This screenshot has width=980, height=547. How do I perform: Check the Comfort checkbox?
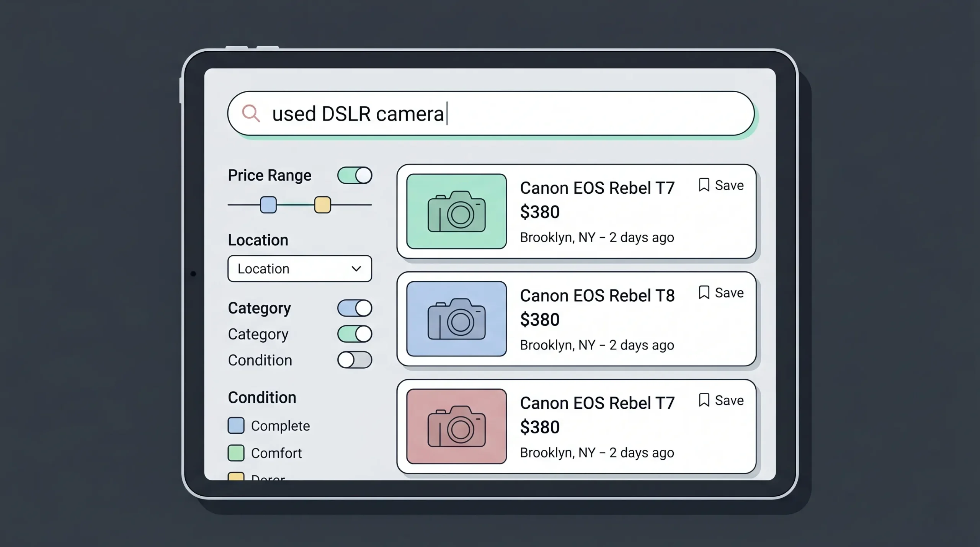click(x=236, y=453)
